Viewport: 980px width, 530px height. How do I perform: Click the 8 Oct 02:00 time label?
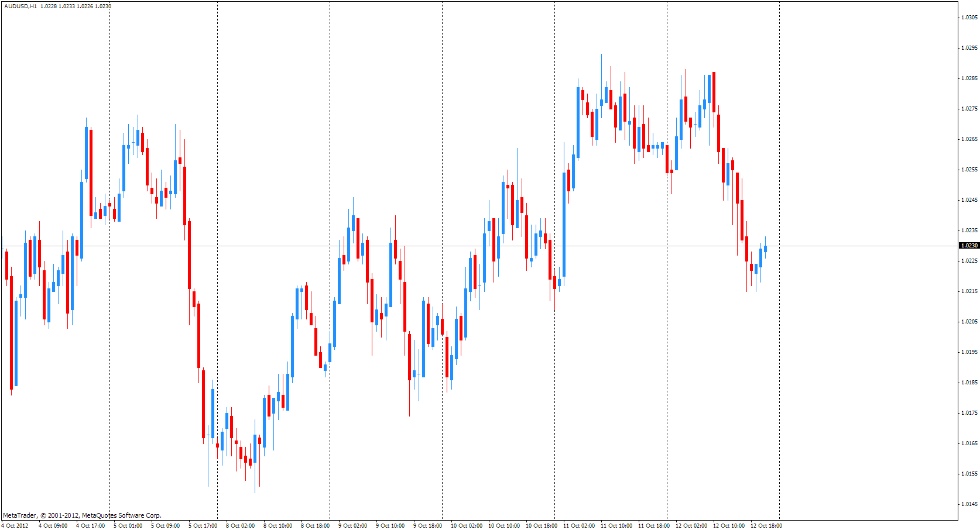pos(241,525)
